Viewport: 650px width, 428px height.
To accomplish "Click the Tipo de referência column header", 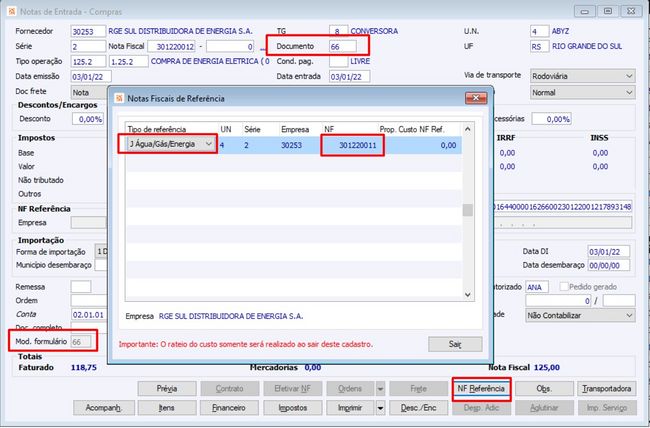I will (157, 129).
